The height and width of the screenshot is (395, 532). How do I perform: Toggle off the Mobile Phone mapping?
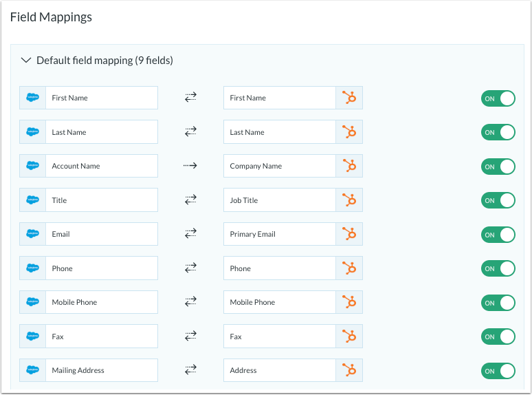498,303
